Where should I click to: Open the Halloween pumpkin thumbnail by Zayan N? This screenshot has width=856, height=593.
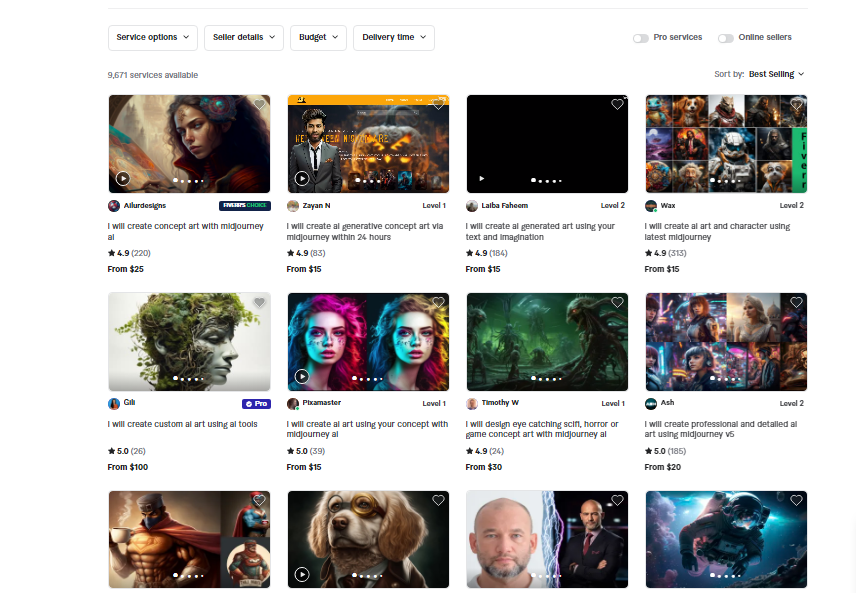pos(368,144)
